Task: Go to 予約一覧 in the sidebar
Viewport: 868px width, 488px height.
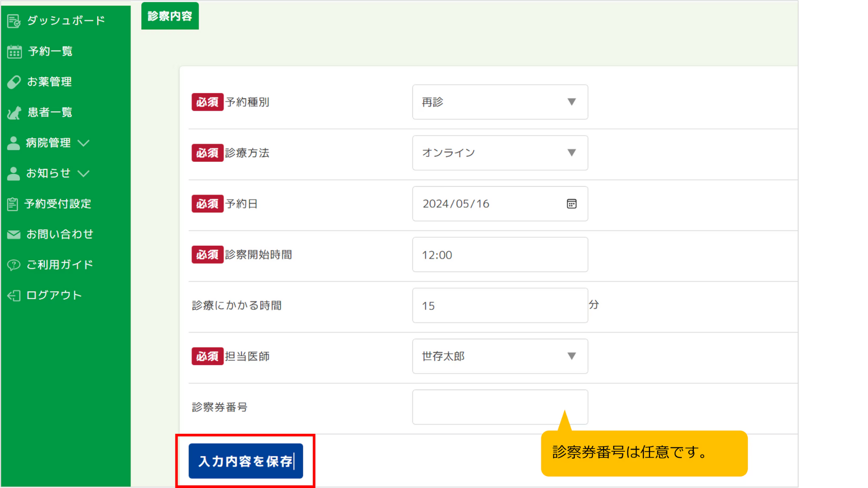Action: (50, 52)
